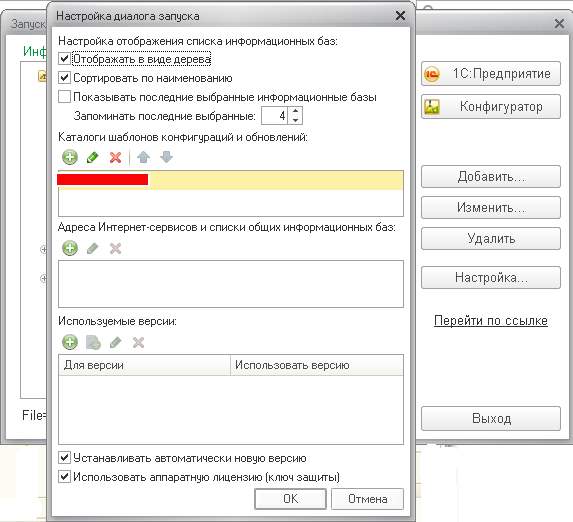The image size is (573, 522).
Task: Add a new used version entry
Action: tap(69, 343)
